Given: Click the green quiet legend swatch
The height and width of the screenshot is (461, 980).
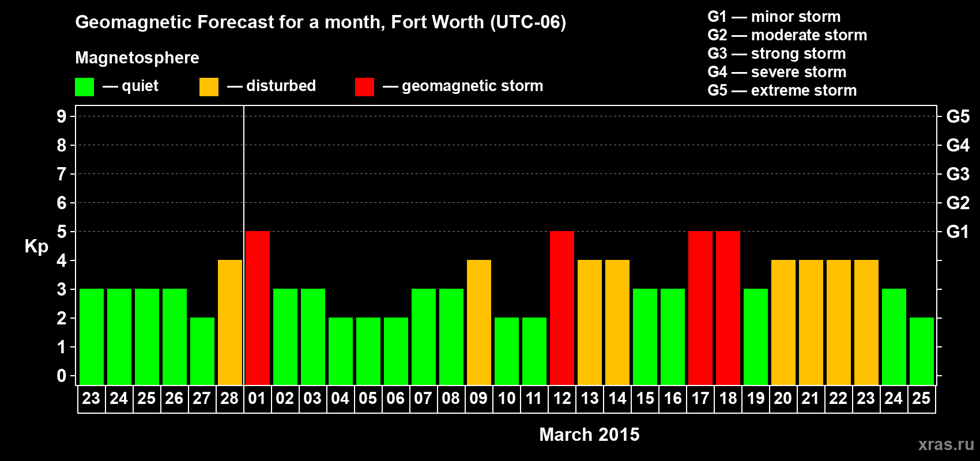Looking at the screenshot, I should click(84, 87).
